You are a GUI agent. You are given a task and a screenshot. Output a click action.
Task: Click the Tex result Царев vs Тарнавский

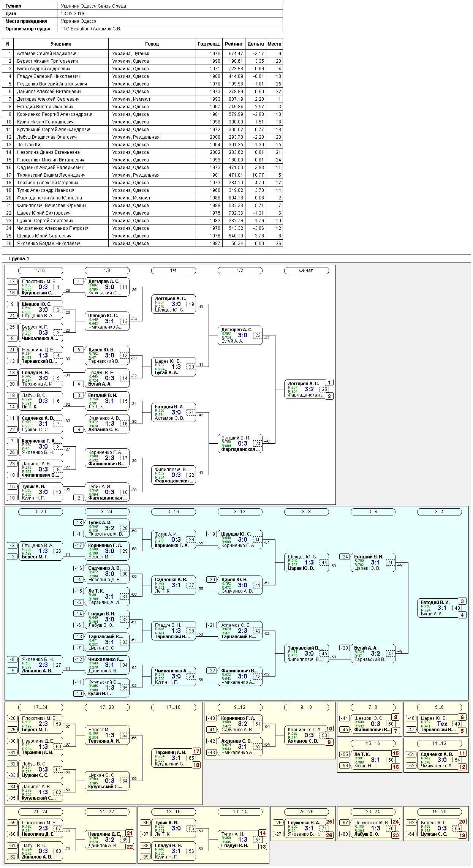pos(442,724)
